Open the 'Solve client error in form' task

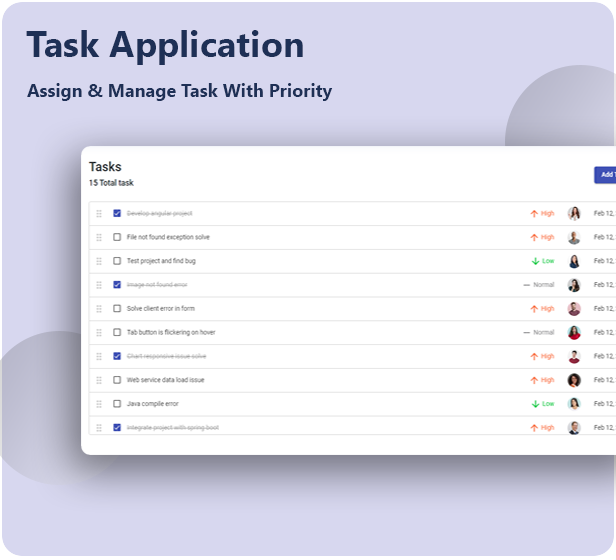160,309
